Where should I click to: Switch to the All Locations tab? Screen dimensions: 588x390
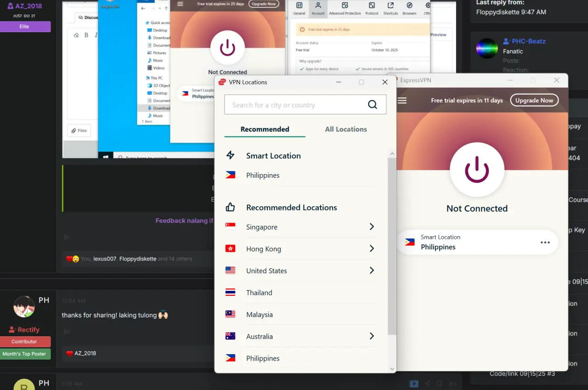(x=346, y=129)
